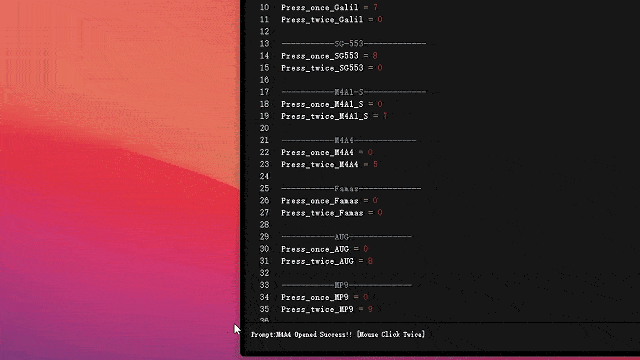The height and width of the screenshot is (360, 640).
Task: Click line number 28 in gutter
Action: pyautogui.click(x=264, y=224)
